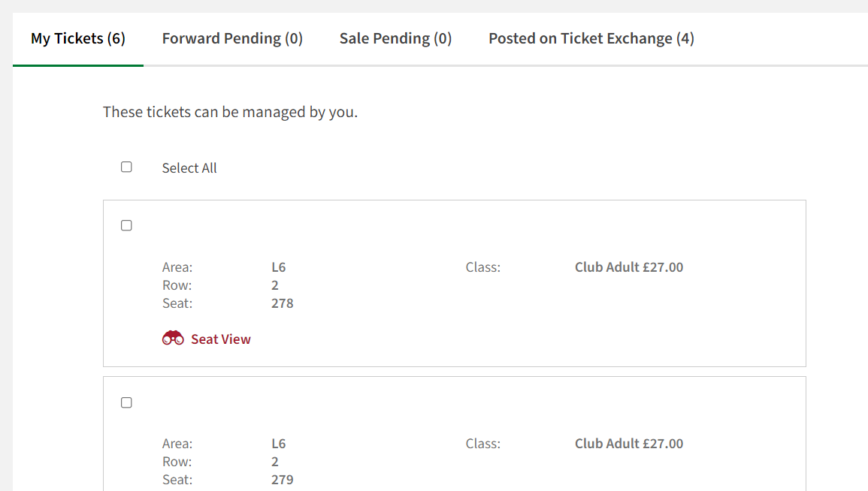The width and height of the screenshot is (868, 491).
Task: Click the Club Adult £27.00 class of seat 279
Action: click(x=629, y=444)
